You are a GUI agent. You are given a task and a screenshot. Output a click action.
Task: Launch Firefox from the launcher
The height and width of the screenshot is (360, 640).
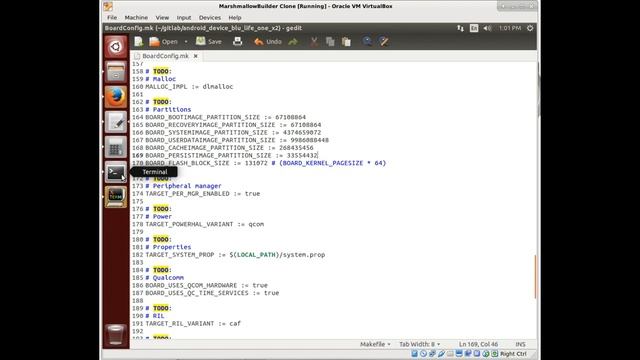click(116, 97)
